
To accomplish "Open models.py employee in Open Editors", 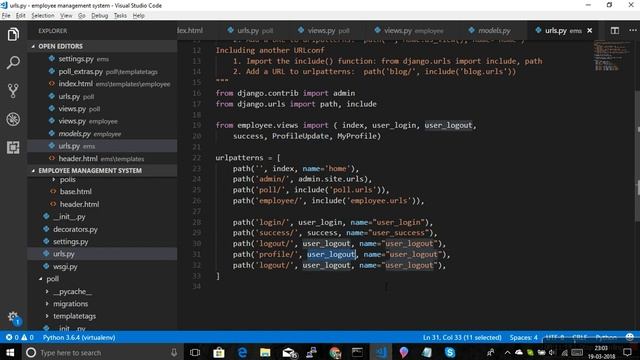I will (x=102, y=133).
